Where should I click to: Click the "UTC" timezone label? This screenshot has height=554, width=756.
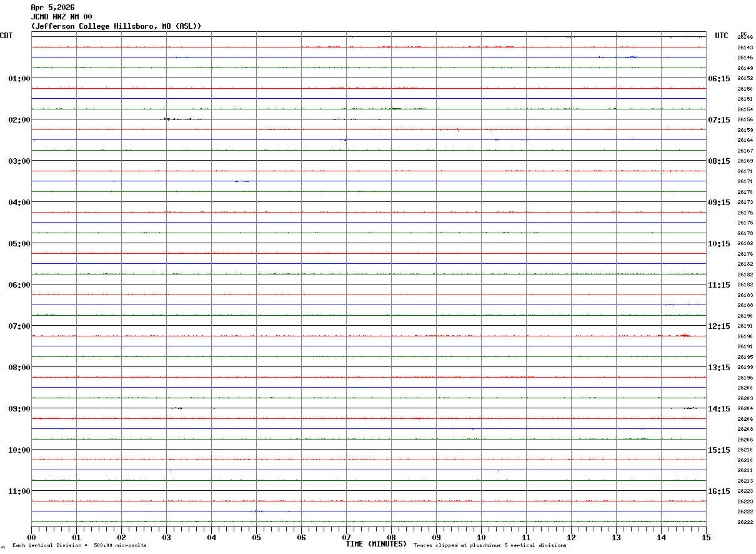(x=722, y=36)
